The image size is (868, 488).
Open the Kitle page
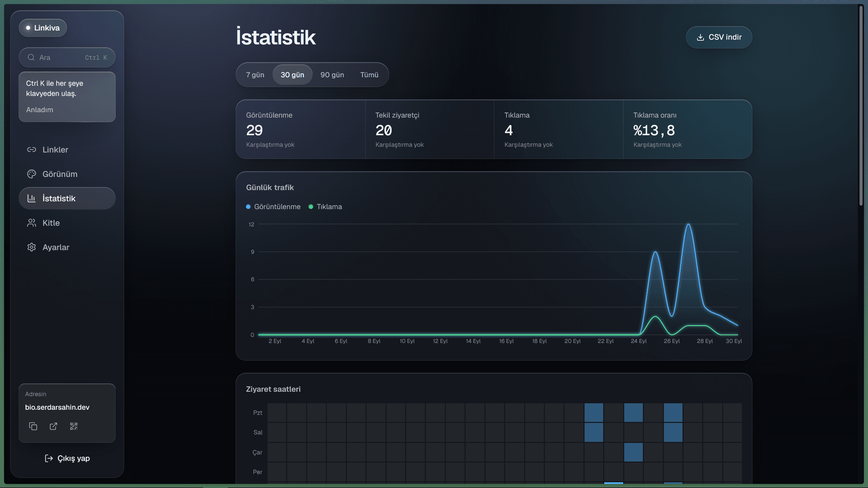[67, 223]
